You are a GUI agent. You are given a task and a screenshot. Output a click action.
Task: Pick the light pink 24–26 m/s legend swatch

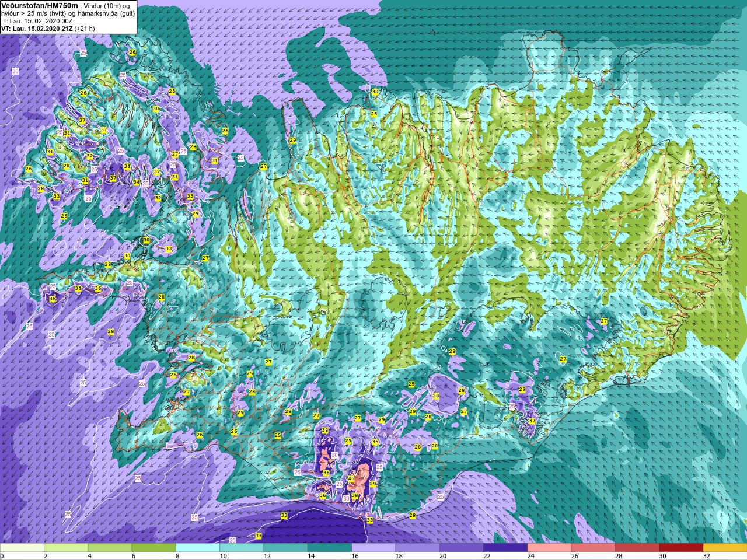coord(550,548)
